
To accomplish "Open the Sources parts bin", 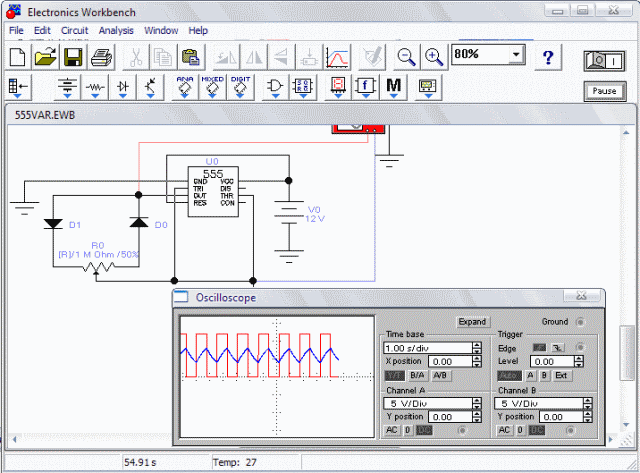I will pos(67,87).
